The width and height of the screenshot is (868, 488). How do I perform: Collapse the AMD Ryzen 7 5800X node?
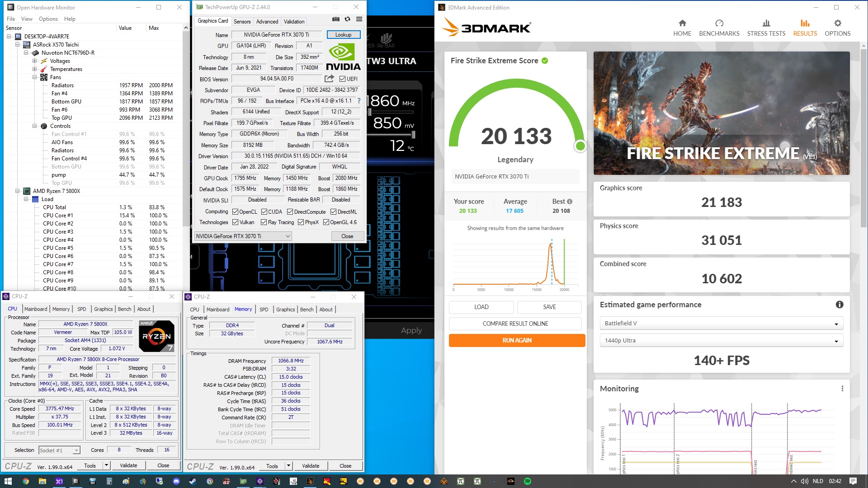coord(18,191)
